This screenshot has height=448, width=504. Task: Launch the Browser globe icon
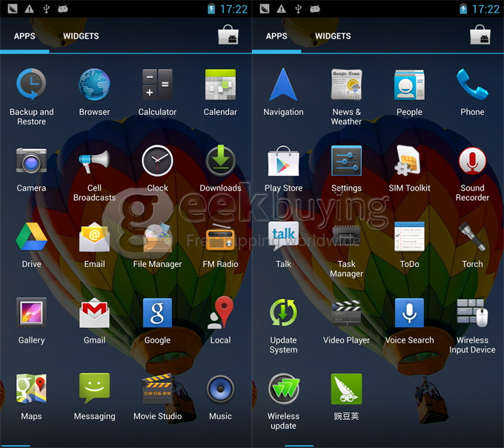[x=95, y=85]
